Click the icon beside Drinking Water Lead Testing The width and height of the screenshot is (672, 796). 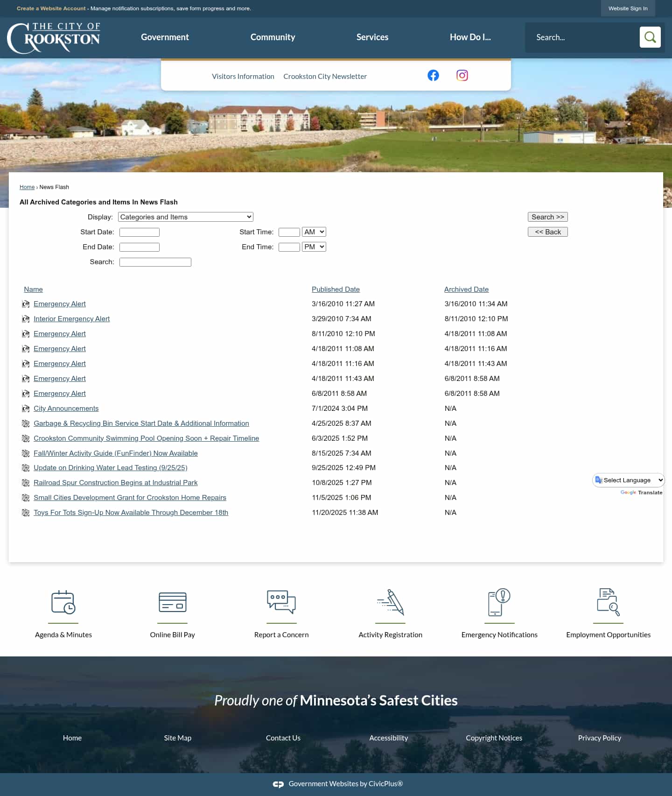26,468
